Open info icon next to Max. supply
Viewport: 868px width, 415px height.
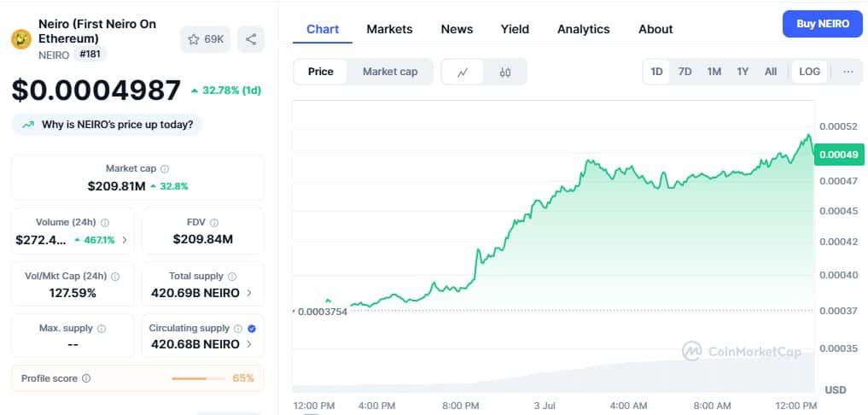coord(102,329)
